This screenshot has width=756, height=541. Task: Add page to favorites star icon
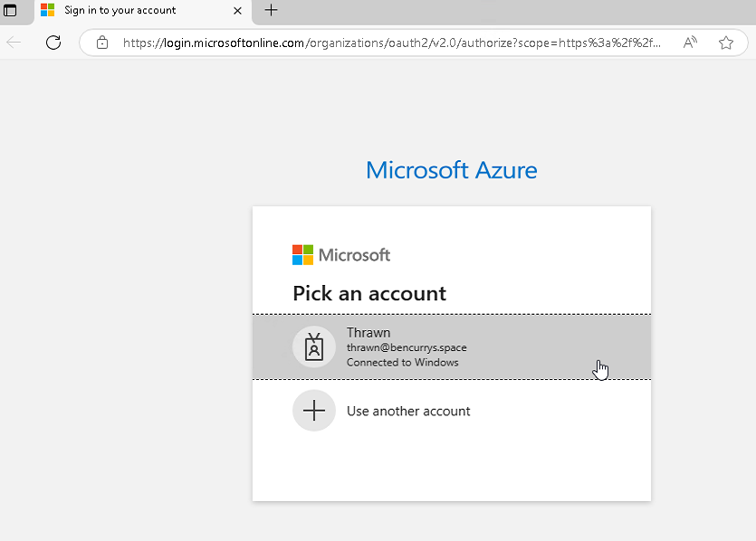click(x=725, y=43)
